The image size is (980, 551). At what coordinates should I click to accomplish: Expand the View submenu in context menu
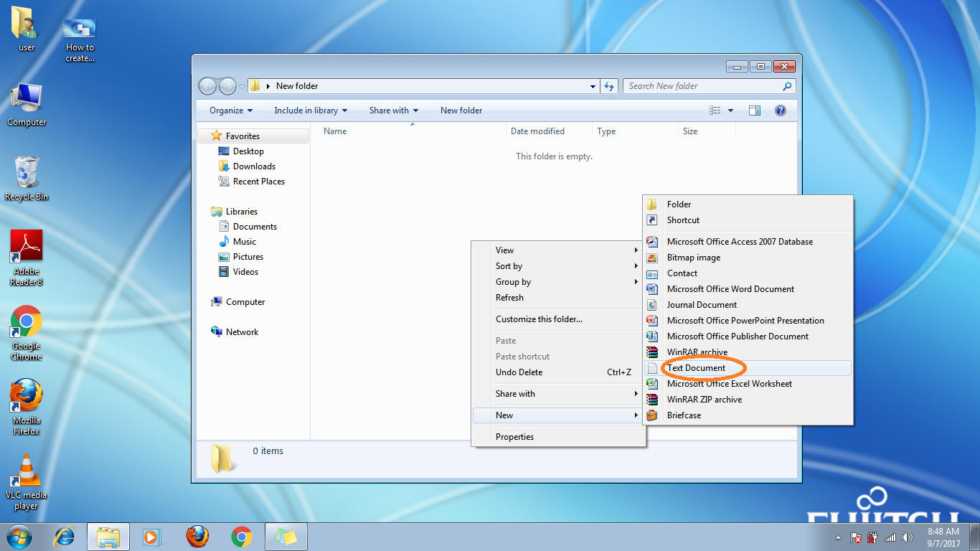pos(558,250)
